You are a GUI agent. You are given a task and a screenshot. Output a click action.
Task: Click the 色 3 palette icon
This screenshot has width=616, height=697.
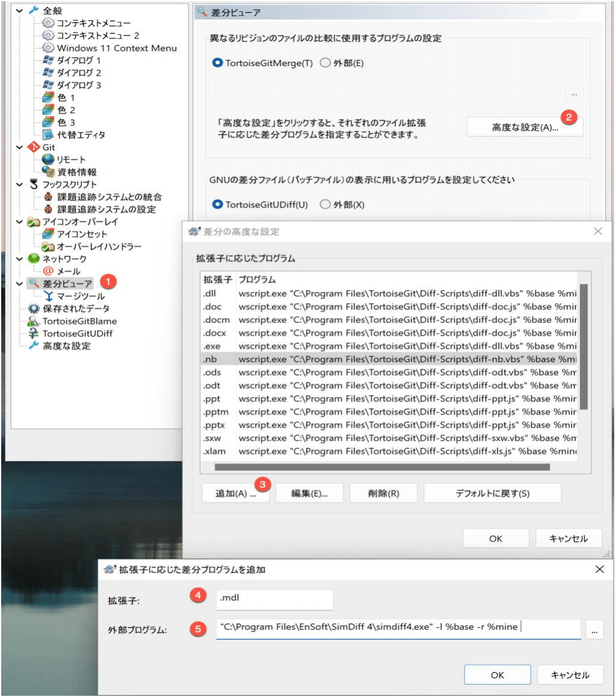(48, 122)
